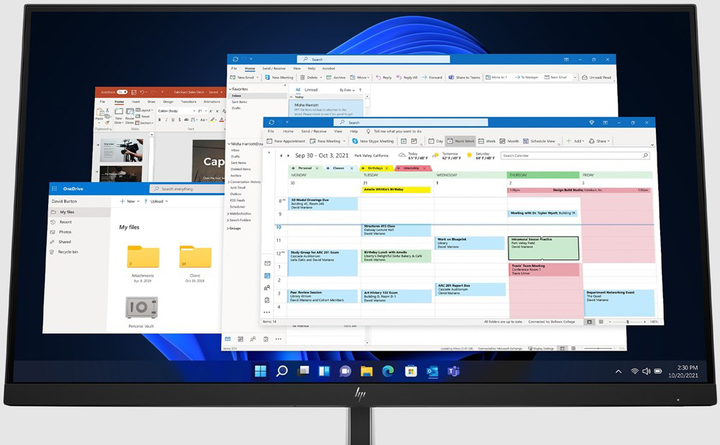Open the Send / Receive tab in calendar window
This screenshot has height=445, width=720.
[x=312, y=131]
